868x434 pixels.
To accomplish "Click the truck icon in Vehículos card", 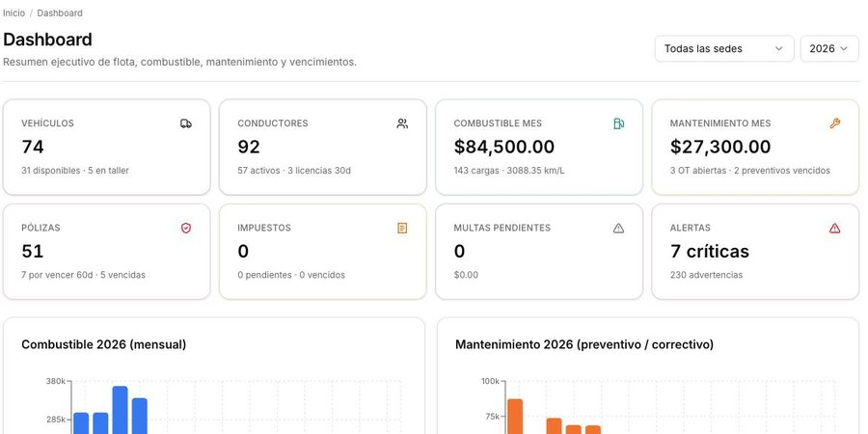I will [x=186, y=123].
